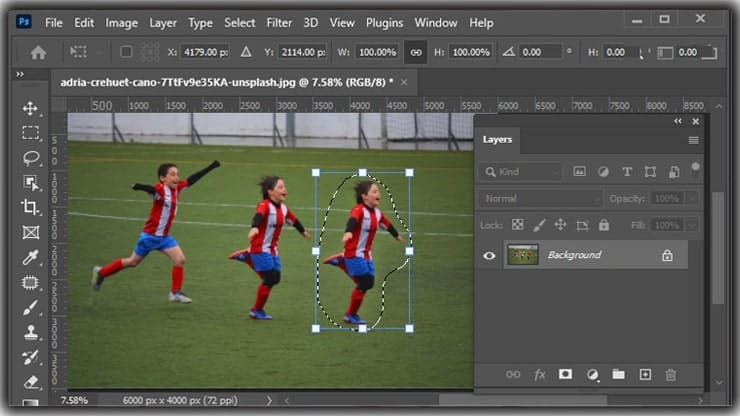The width and height of the screenshot is (740, 416).
Task: Toggle lock position
Action: 560,225
